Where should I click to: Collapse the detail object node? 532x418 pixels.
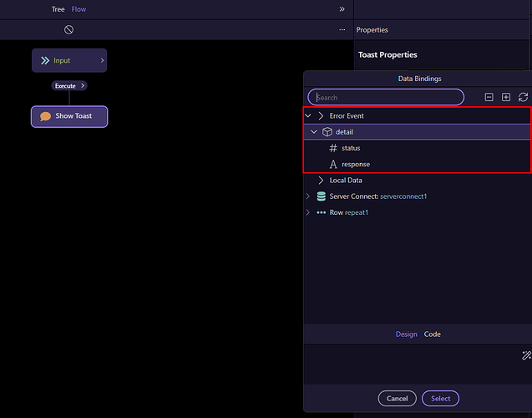click(x=314, y=132)
